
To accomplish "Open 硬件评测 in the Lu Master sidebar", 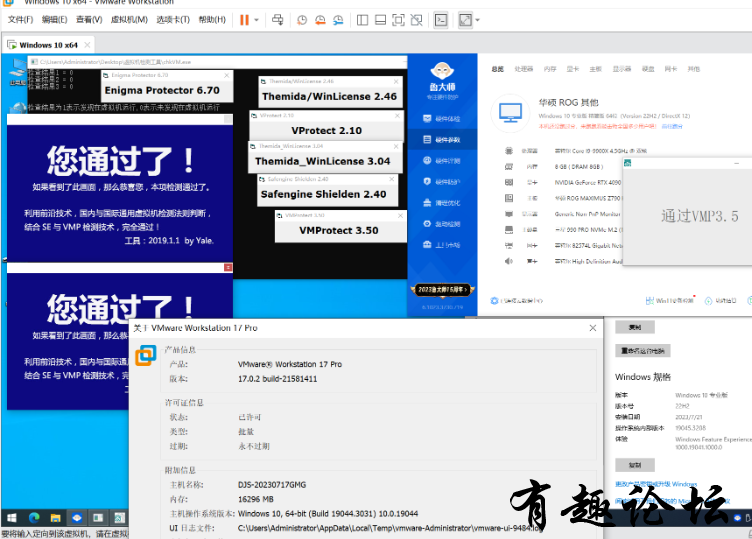I will [442, 161].
